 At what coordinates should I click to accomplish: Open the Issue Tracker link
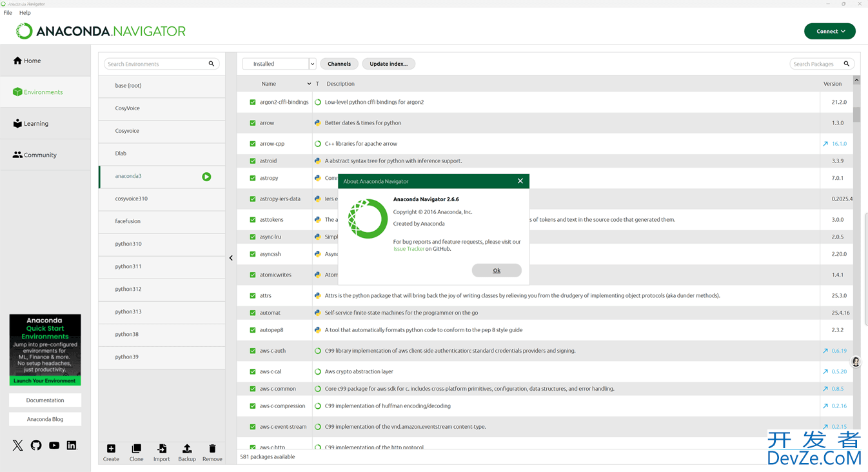point(409,249)
